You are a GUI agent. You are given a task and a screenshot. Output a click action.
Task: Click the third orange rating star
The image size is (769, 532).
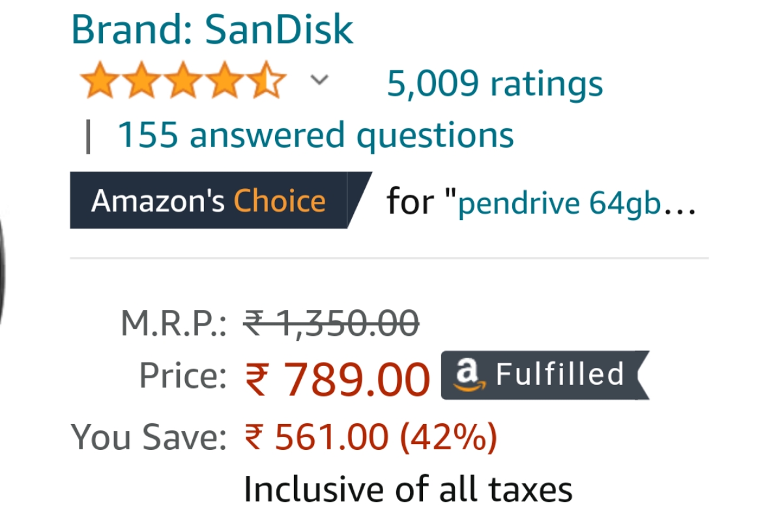(x=183, y=80)
